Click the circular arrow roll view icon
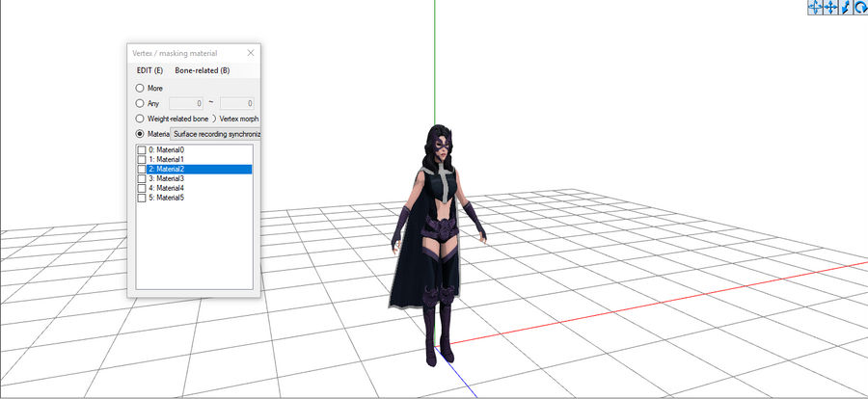Image resolution: width=868 pixels, height=399 pixels. pyautogui.click(x=861, y=7)
